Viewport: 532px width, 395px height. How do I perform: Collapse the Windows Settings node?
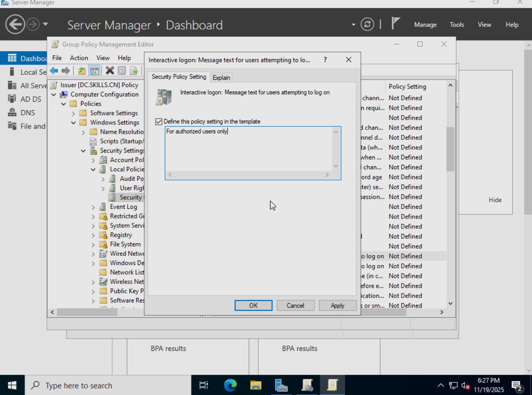click(x=74, y=123)
